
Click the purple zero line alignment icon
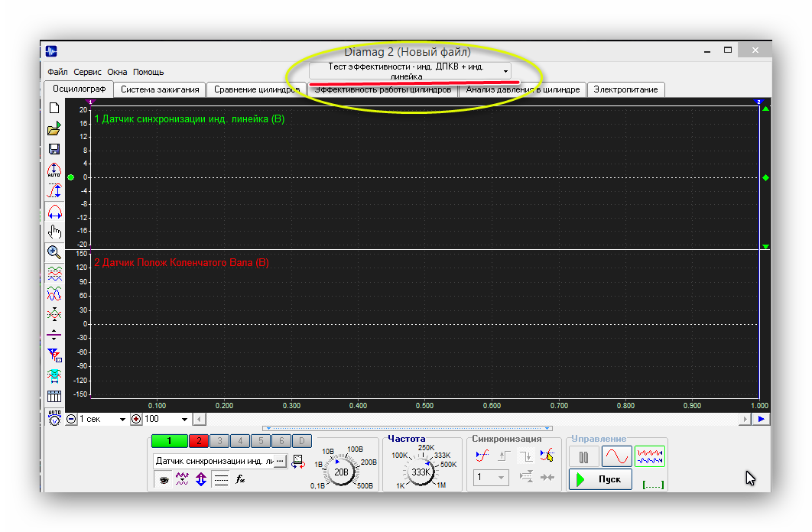[x=54, y=334]
